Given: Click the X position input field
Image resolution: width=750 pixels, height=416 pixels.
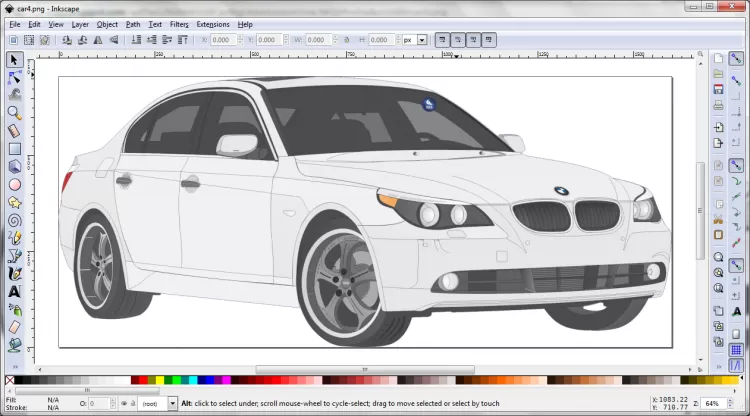Looking at the screenshot, I should point(222,40).
